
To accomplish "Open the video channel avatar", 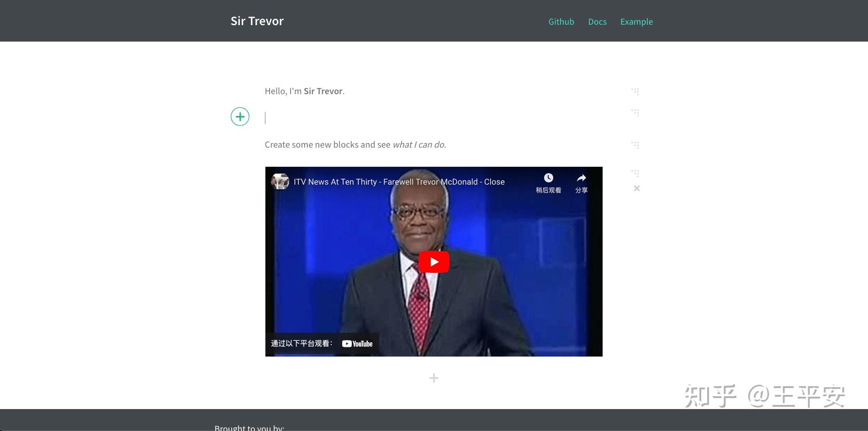I will pos(280,181).
